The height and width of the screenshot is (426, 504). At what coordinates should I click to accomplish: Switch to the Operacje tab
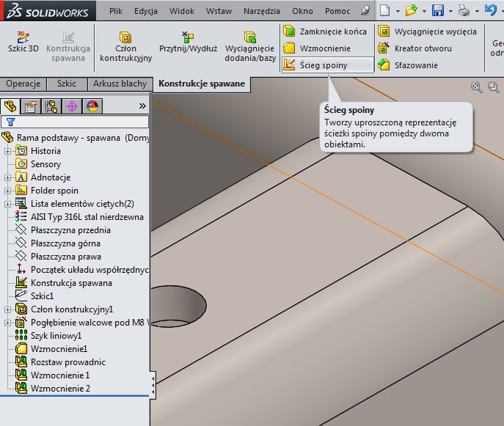coord(23,84)
